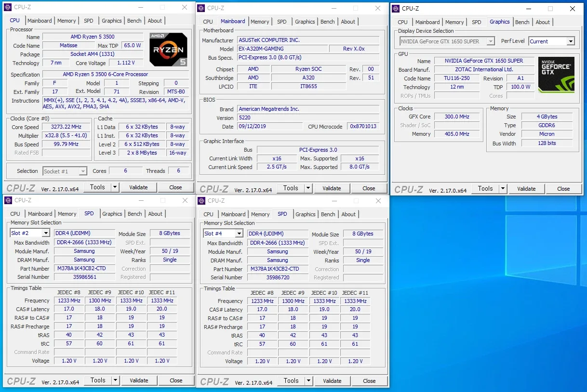Viewport: 587px width, 392px height.
Task: Click the NVIDIA GeForce GTX logo
Action: (556, 75)
